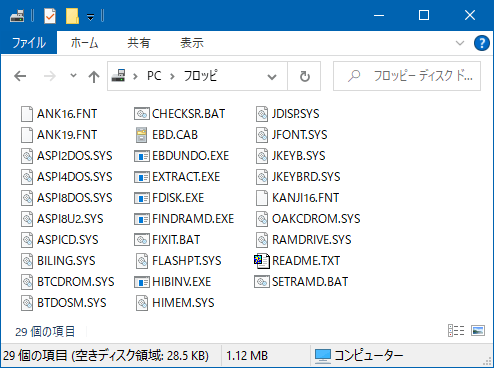The height and width of the screenshot is (368, 494).
Task: Go up one folder level
Action: (x=94, y=76)
